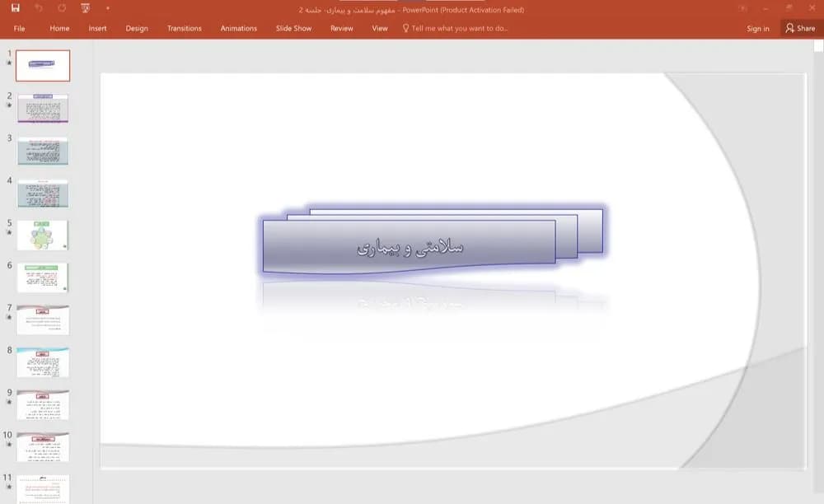The image size is (824, 504).
Task: Redo the last action
Action: coord(62,8)
